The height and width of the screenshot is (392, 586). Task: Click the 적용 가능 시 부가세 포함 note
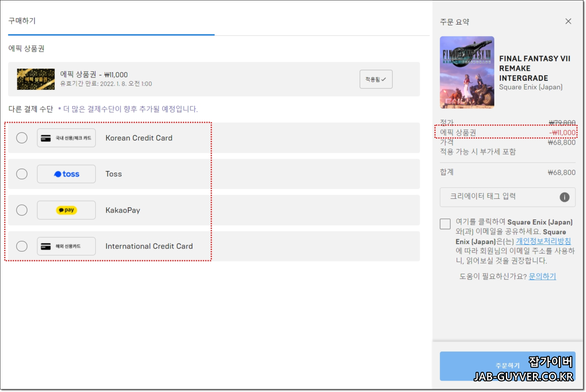tap(478, 152)
